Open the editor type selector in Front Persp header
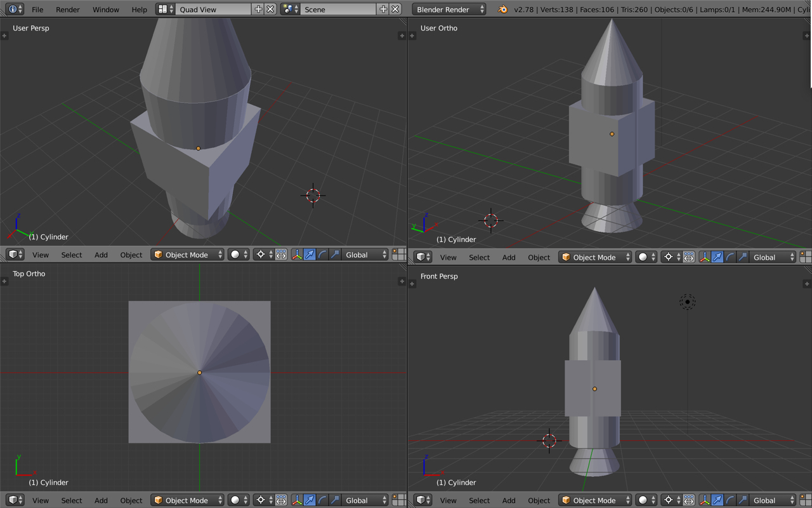This screenshot has width=812, height=508. [x=422, y=500]
